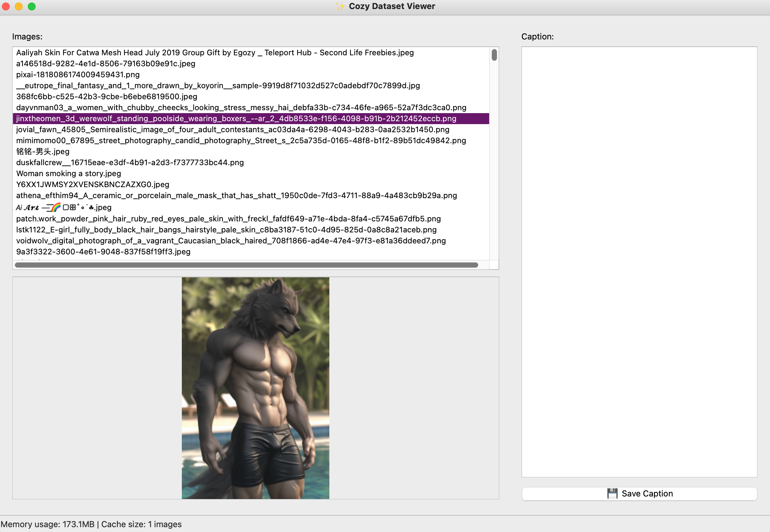The width and height of the screenshot is (770, 532).
Task: Click inside the Caption text box
Action: click(x=639, y=262)
